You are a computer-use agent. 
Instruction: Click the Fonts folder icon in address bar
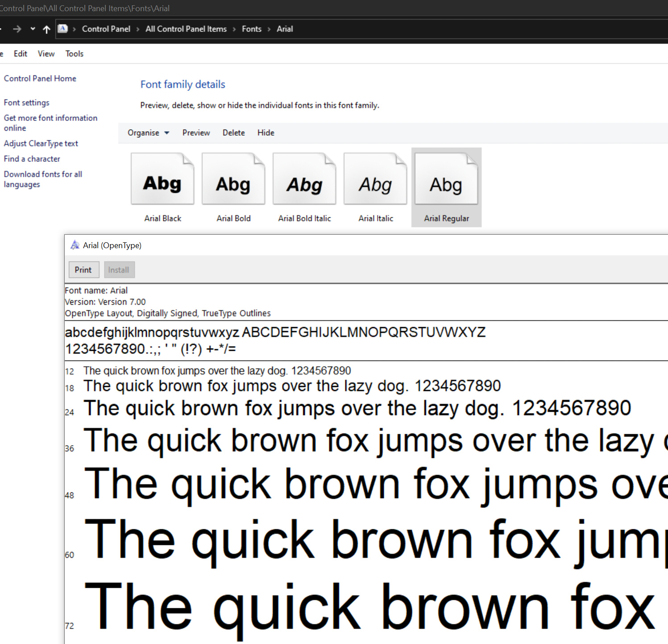point(63,29)
